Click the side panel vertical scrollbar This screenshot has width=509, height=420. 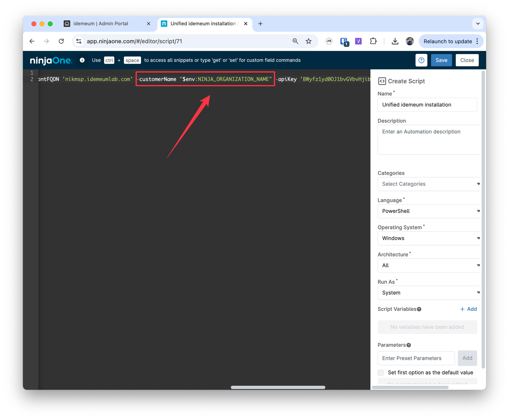click(483, 220)
